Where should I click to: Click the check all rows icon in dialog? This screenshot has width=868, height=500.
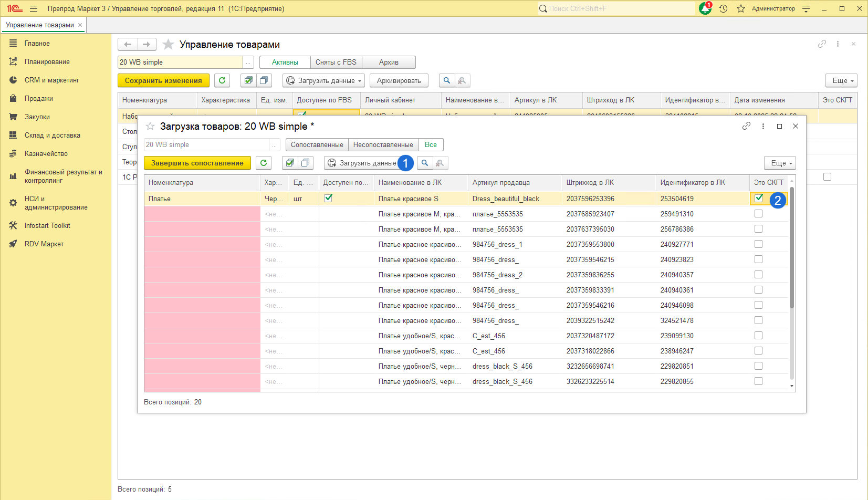(290, 163)
